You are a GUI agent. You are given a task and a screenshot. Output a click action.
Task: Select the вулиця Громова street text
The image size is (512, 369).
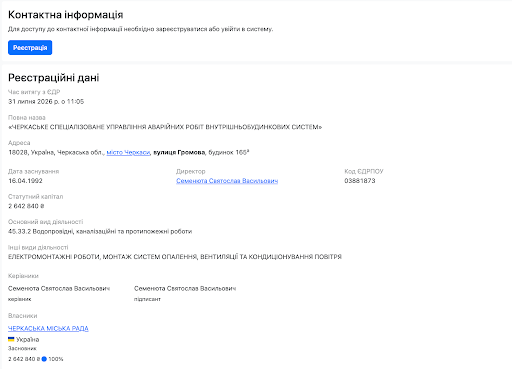(x=179, y=152)
